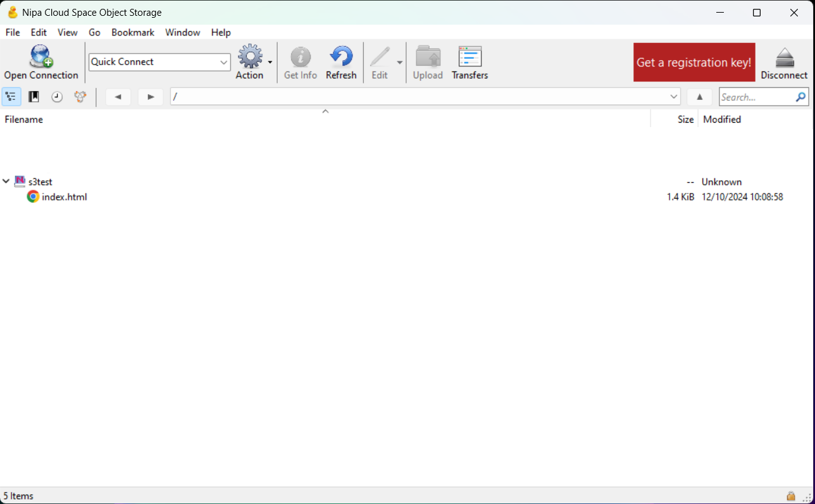Minimize the Nipa Cloud Space window

pos(720,12)
